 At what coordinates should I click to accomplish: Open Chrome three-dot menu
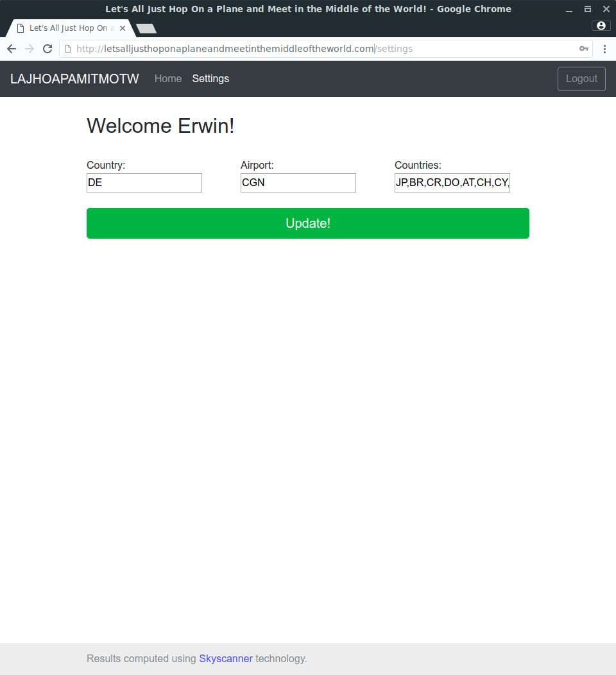click(605, 49)
